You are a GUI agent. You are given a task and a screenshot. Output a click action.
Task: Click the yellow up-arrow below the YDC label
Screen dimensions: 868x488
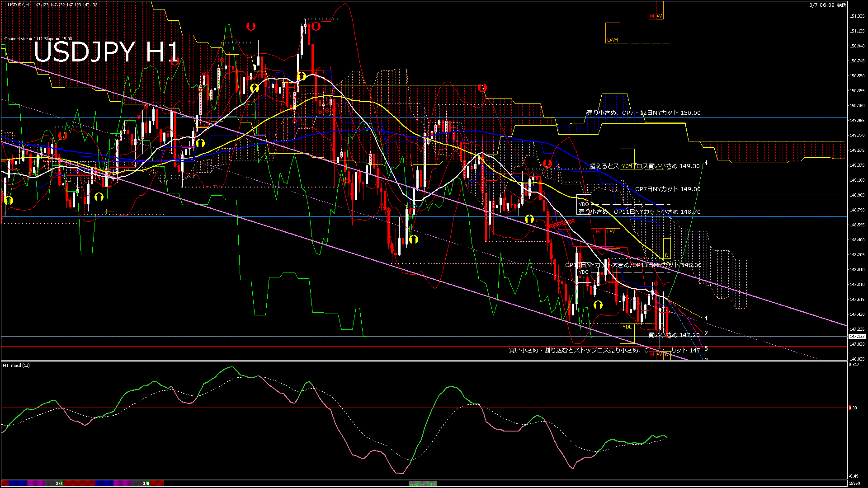tap(598, 305)
